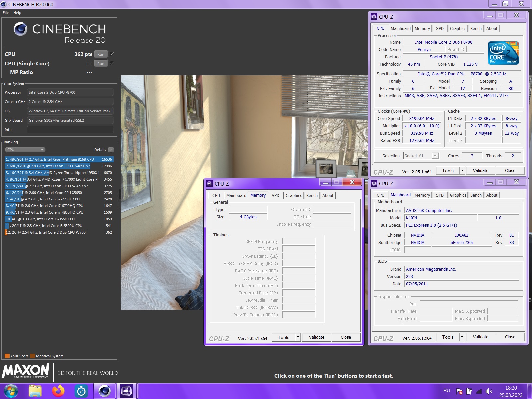Viewport: 532px width, 399px height.
Task: Click Close button in Memory window
Action: point(346,337)
